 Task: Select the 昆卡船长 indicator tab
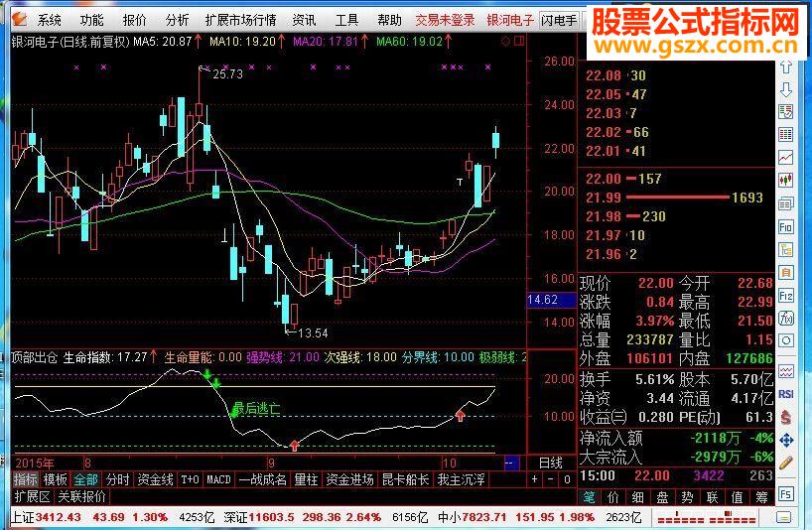405,479
